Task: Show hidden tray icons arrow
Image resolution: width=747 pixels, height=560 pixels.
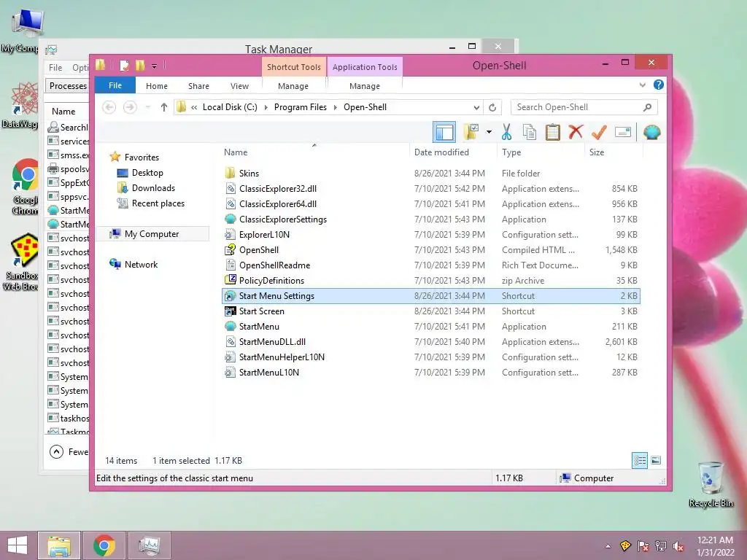Action: [x=608, y=546]
